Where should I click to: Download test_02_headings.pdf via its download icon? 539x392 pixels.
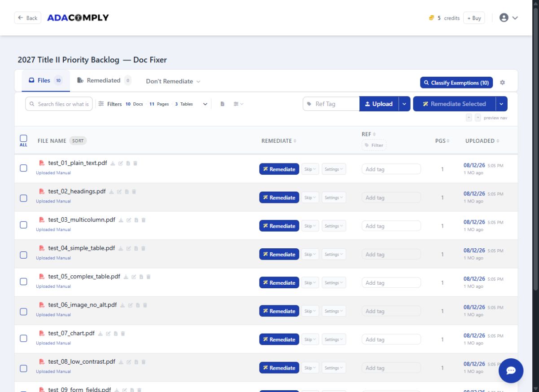tap(112, 192)
